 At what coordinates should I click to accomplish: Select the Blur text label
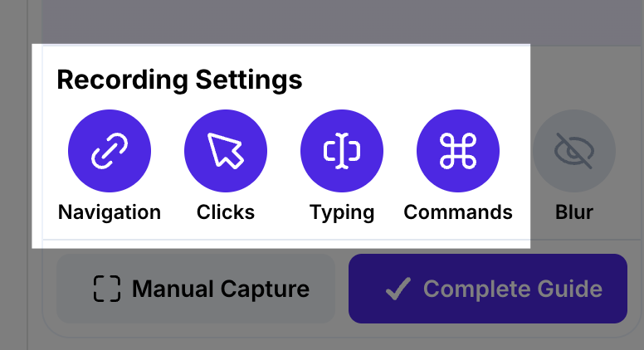pyautogui.click(x=574, y=211)
